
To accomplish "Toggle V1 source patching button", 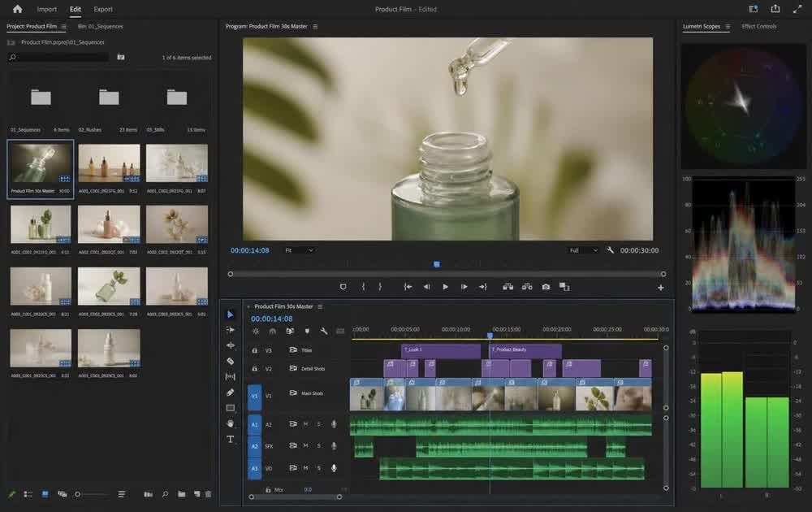I will pyautogui.click(x=254, y=396).
